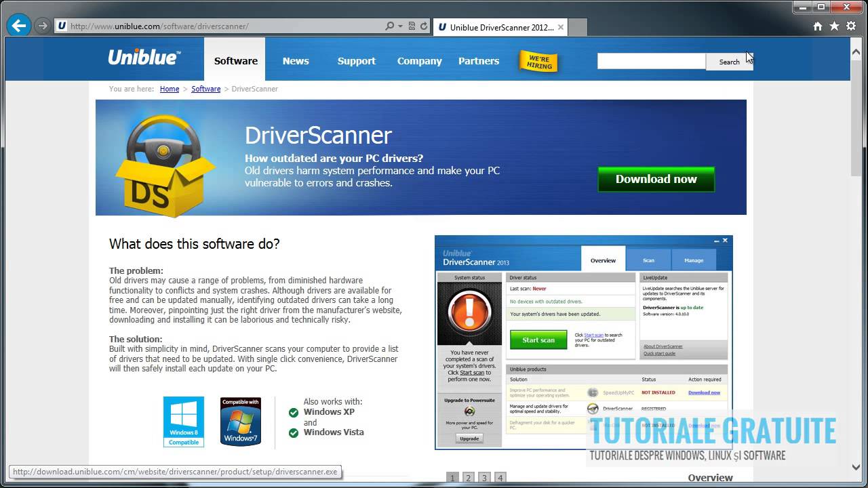This screenshot has width=868, height=488.
Task: Click 'The problem:' subheading
Action: (x=136, y=270)
